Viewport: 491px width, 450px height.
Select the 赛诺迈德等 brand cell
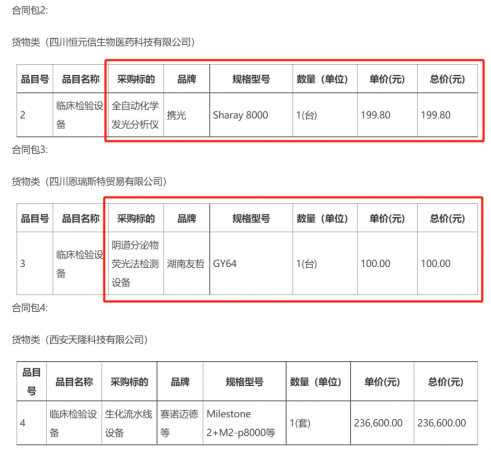(x=180, y=423)
